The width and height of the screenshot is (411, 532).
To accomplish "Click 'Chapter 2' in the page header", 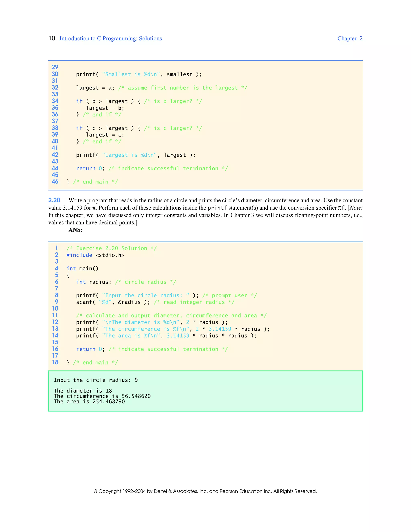I will [350, 39].
